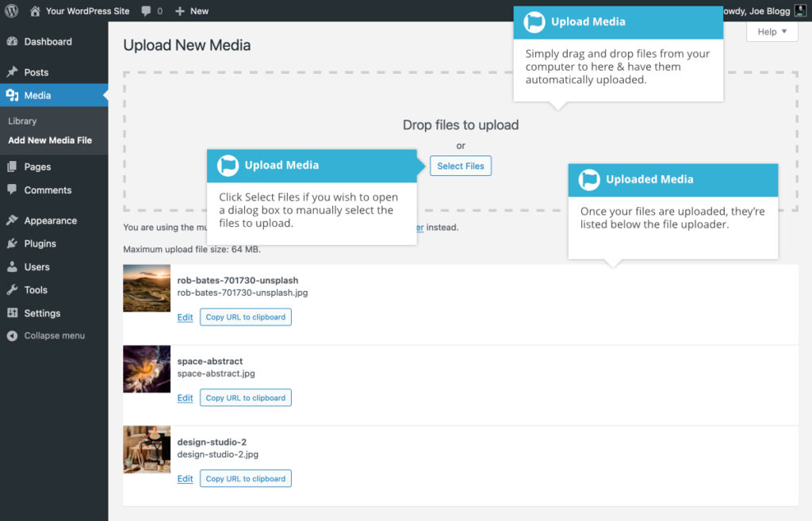
Task: Click the comments bubble icon in admin bar
Action: coord(147,11)
